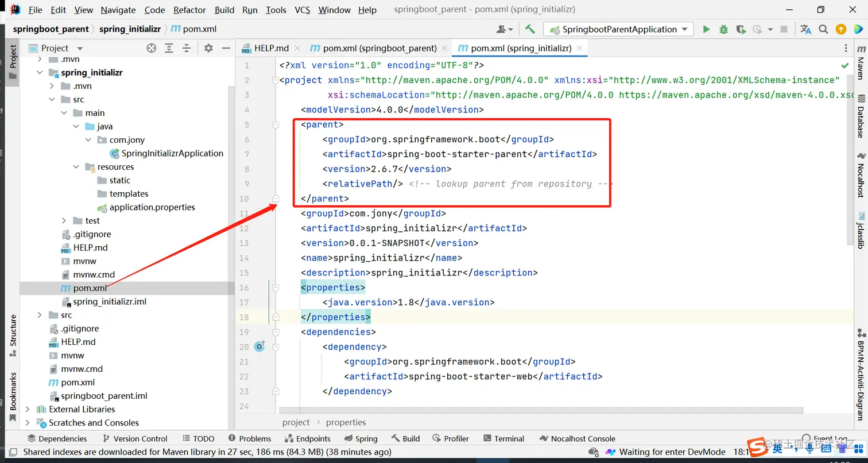The image size is (868, 463).
Task: Open the Version Control tool window
Action: point(134,439)
